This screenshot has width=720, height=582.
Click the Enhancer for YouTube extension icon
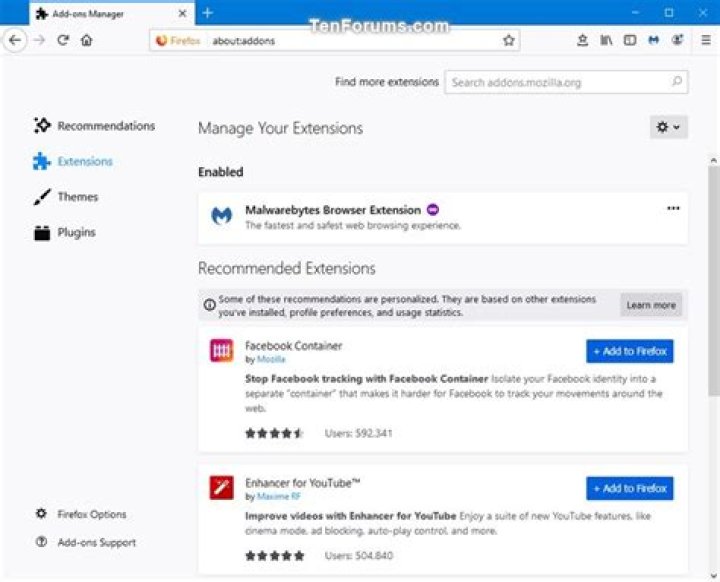coord(222,488)
